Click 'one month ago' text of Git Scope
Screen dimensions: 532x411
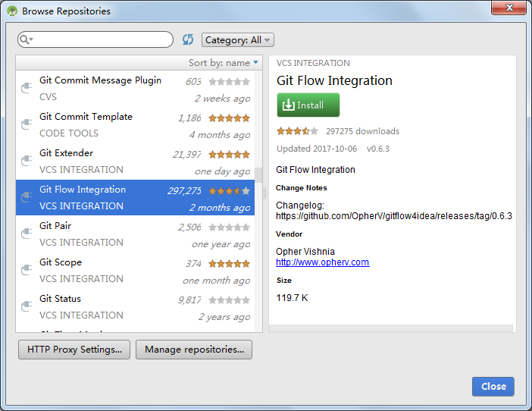coord(217,281)
